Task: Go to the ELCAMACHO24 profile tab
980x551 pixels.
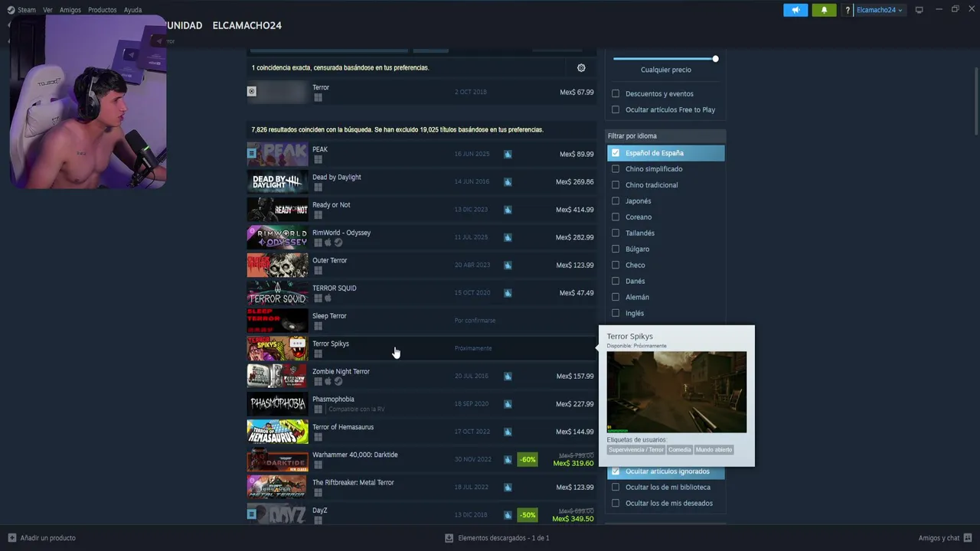Action: tap(247, 25)
